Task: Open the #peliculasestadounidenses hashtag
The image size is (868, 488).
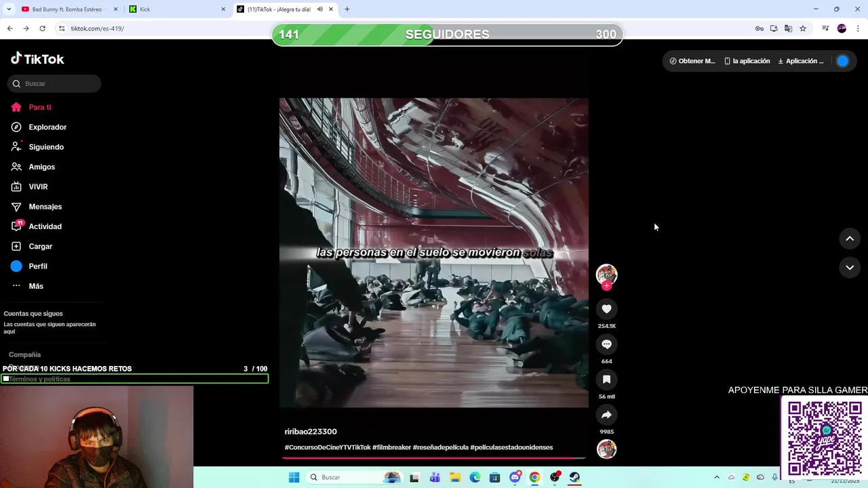Action: [x=512, y=447]
